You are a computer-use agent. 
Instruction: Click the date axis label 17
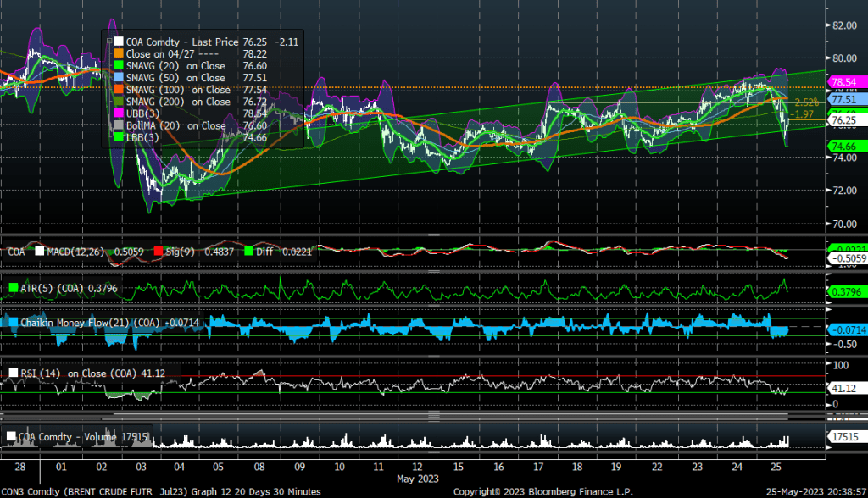point(538,467)
